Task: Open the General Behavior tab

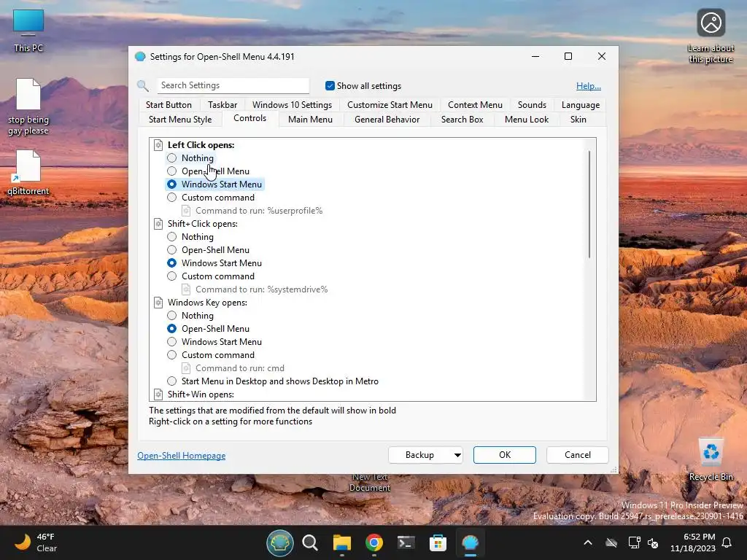Action: coord(387,120)
